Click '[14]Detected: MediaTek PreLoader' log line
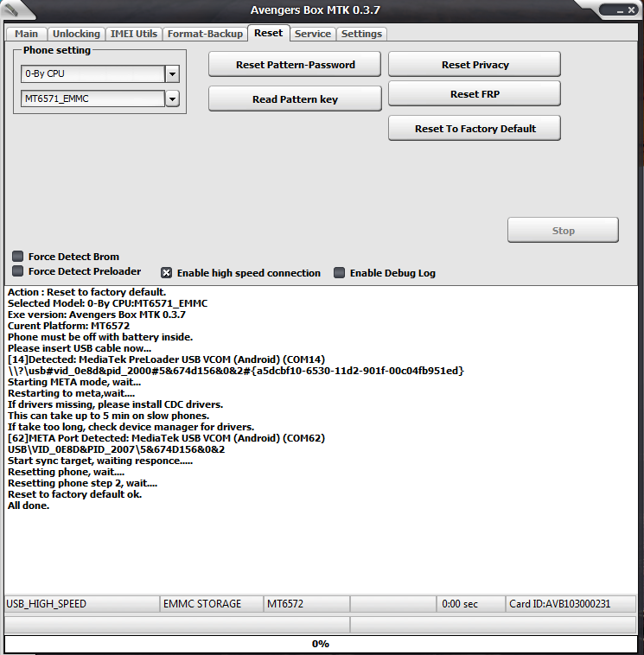644x655 pixels. [x=166, y=359]
